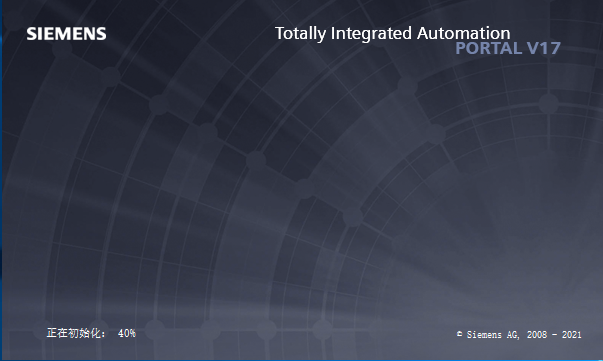Click the 'Totally Integrated Automation' title
Screen dimensions: 603x361
tap(393, 34)
